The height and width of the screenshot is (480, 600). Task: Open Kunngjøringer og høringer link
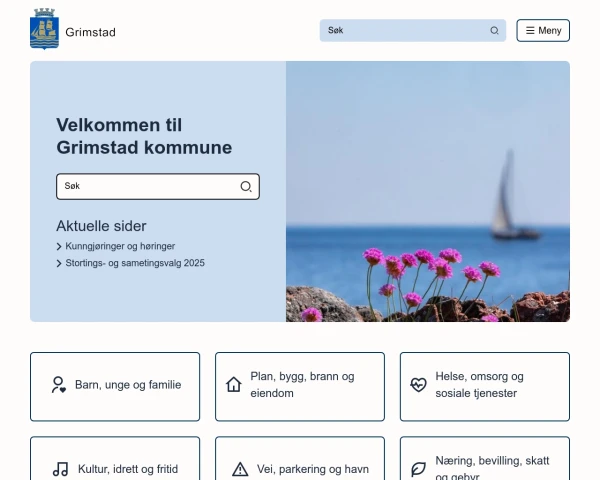tap(120, 246)
